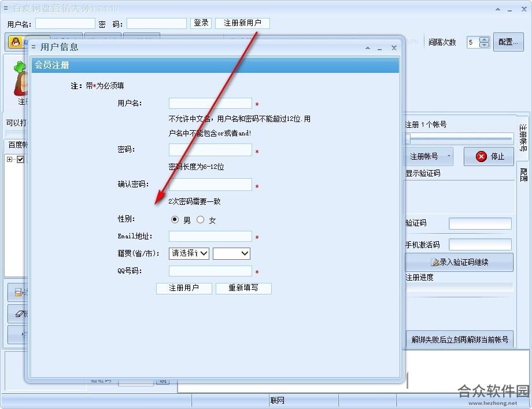Click 解绑失败后立刻再解绑当前帐号 button
532x409 pixels.
coord(460,339)
